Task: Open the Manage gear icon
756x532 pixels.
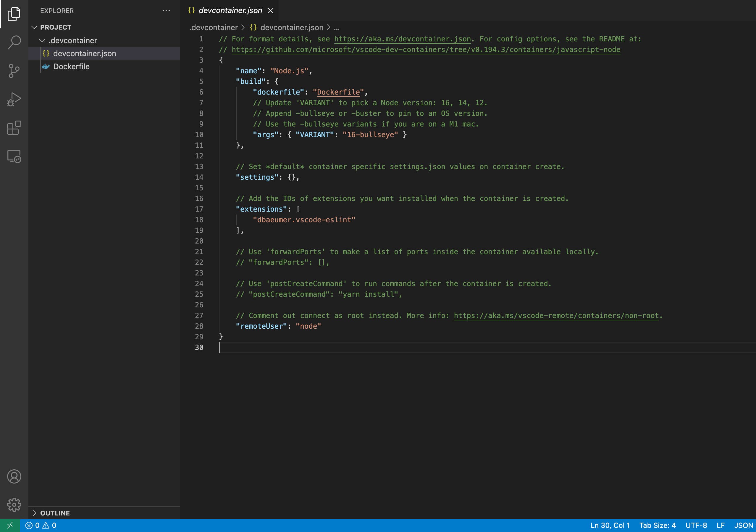Action: tap(14, 505)
